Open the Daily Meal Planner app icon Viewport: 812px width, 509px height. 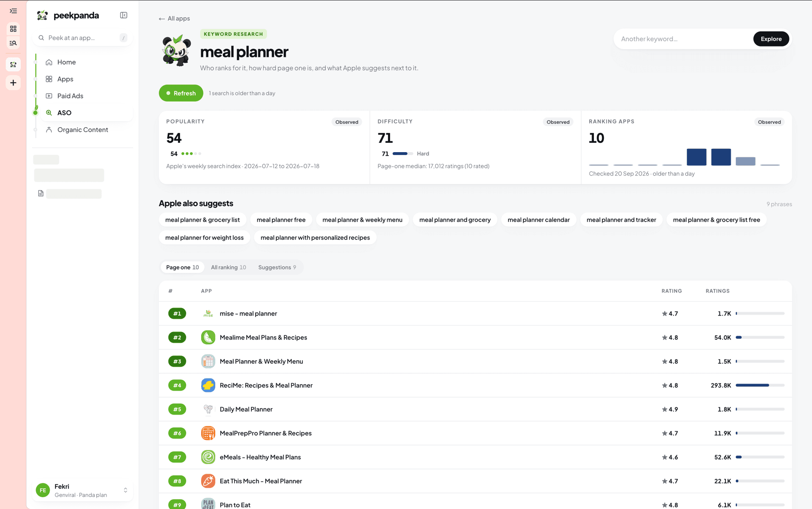[x=208, y=409]
